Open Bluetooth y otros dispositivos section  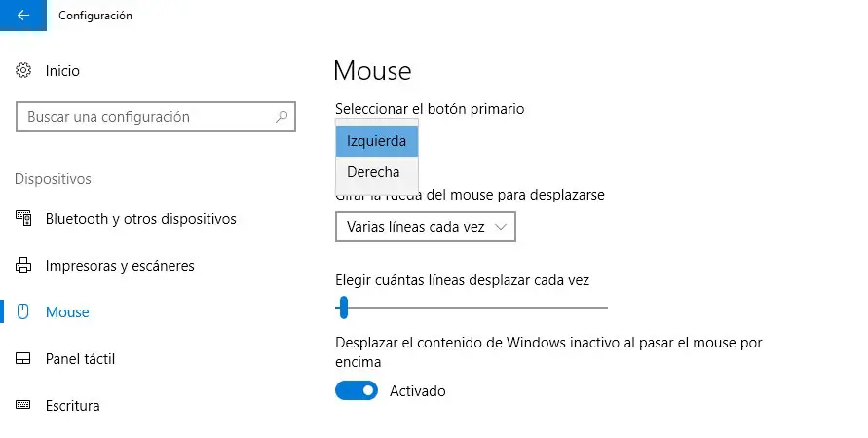click(x=140, y=219)
